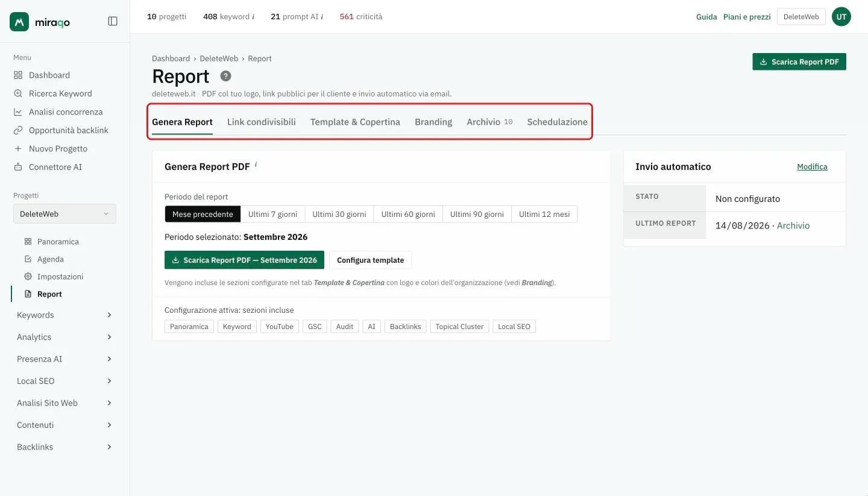Collapse the sidebar with the panel icon
The height and width of the screenshot is (496, 868).
(x=113, y=21)
